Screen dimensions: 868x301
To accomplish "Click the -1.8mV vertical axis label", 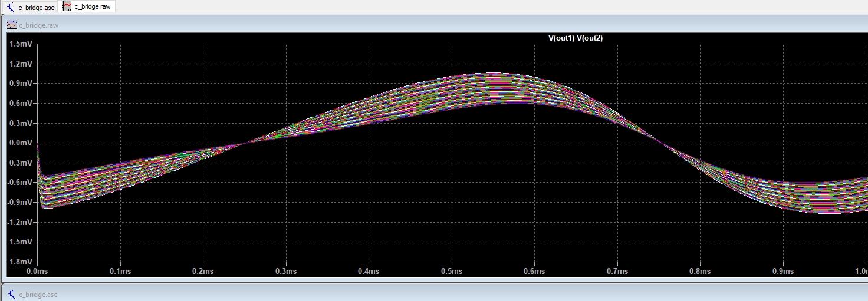I will tap(19, 262).
